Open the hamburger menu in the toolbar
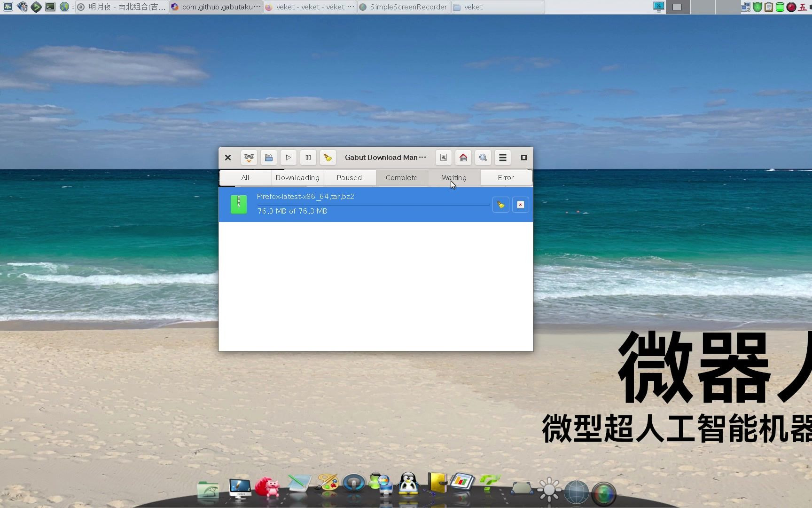Screen dimensions: 812x508 click(502, 158)
